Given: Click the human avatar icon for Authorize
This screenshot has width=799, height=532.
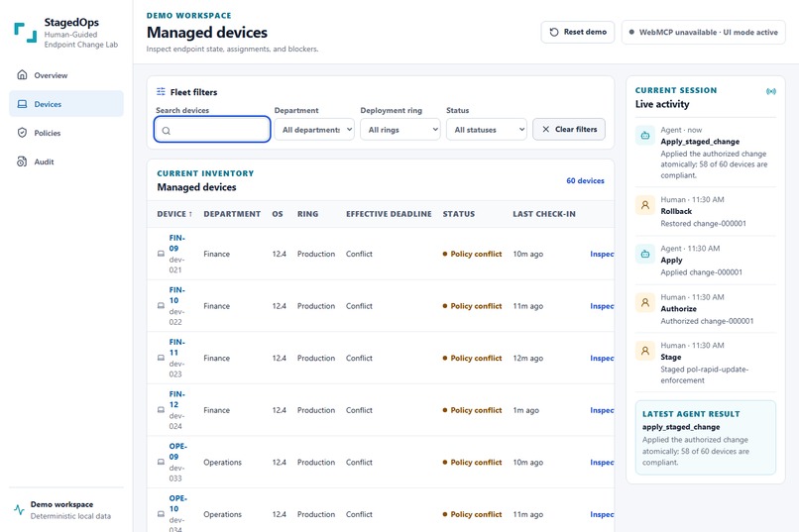Looking at the screenshot, I should pos(645,303).
